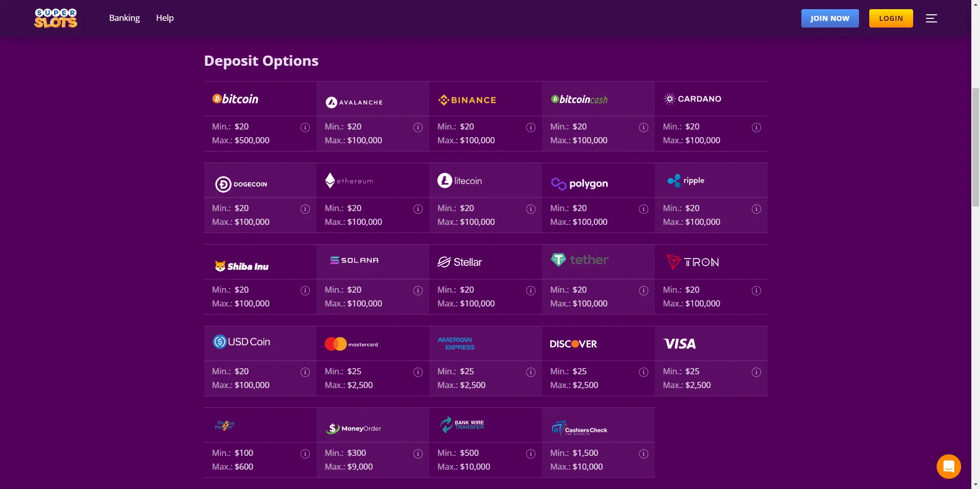
Task: Open info icon for Polygon limits
Action: [x=644, y=209]
